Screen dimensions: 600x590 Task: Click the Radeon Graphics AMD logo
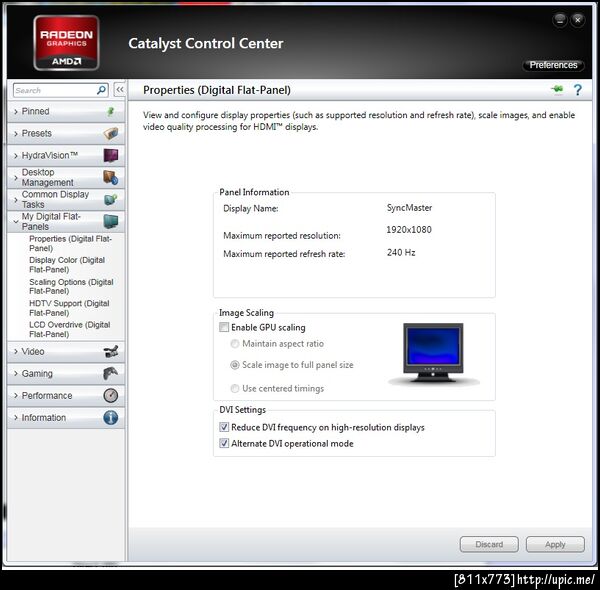pyautogui.click(x=67, y=43)
